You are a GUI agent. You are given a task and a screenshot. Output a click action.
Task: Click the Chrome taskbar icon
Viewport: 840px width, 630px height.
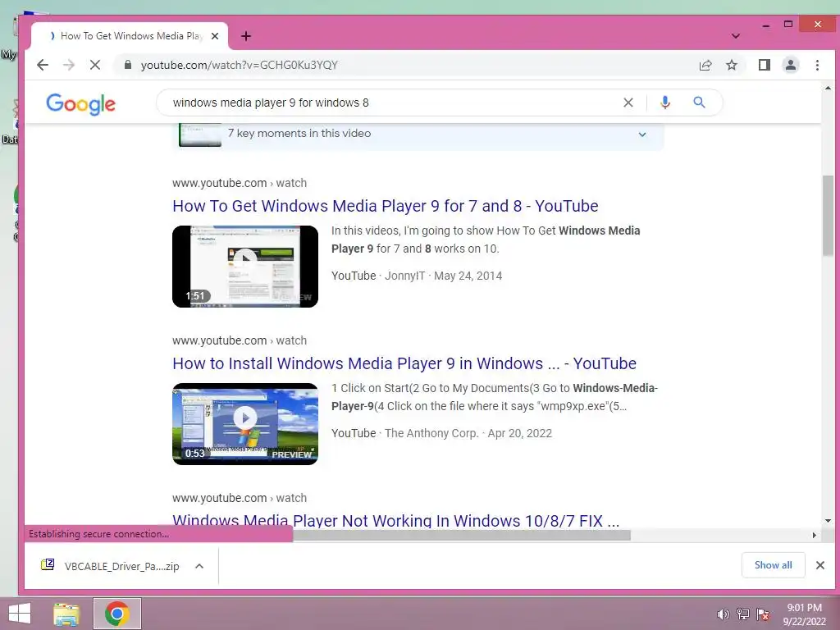(116, 614)
